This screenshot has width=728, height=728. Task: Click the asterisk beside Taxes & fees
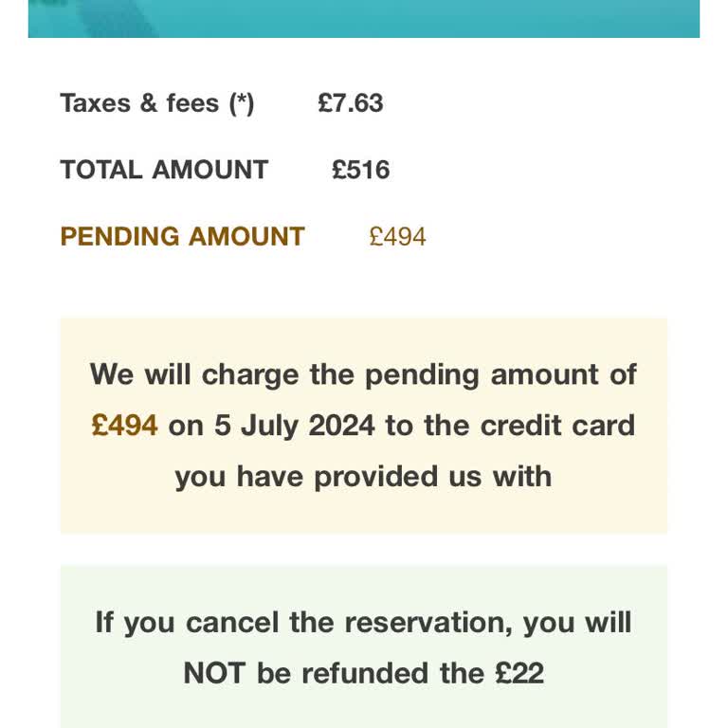tap(242, 103)
